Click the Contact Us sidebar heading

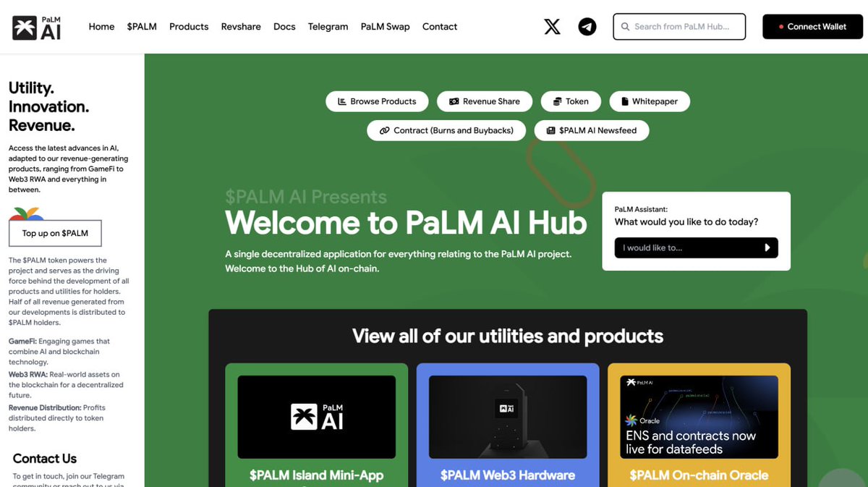point(45,459)
